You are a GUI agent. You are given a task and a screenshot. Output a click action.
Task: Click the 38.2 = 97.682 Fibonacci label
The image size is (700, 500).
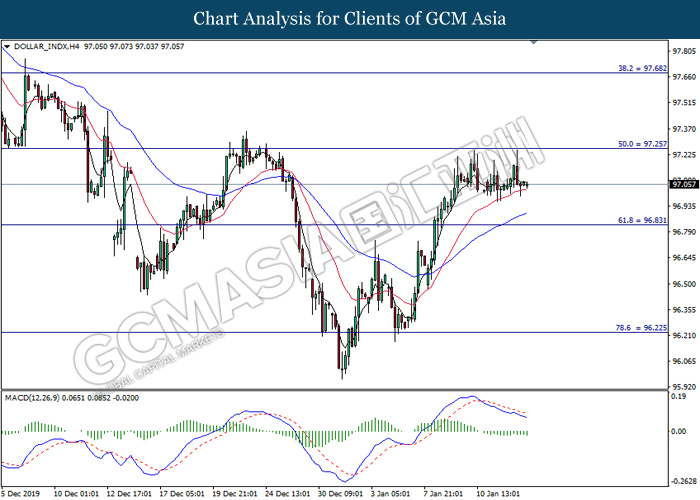click(x=642, y=68)
